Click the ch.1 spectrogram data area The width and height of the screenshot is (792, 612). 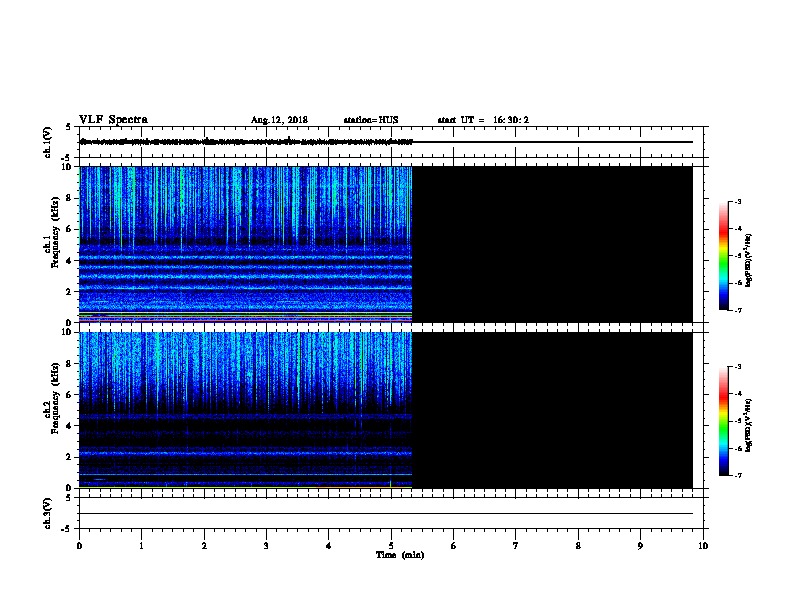coord(245,244)
